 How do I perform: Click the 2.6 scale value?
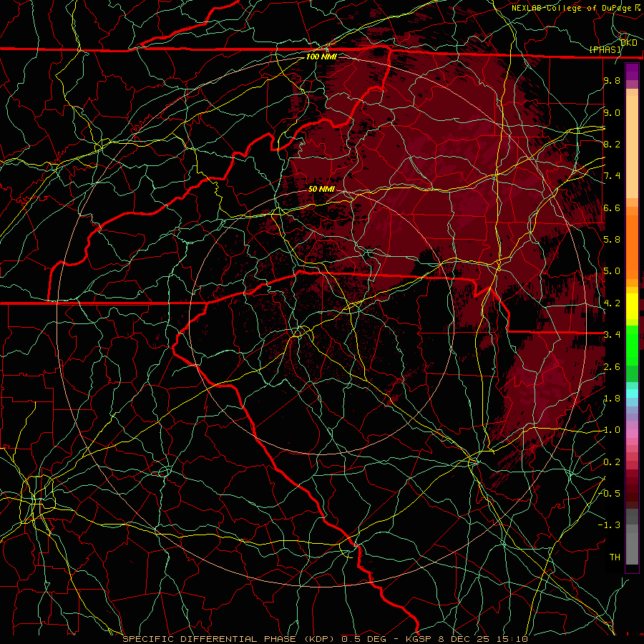(x=612, y=367)
